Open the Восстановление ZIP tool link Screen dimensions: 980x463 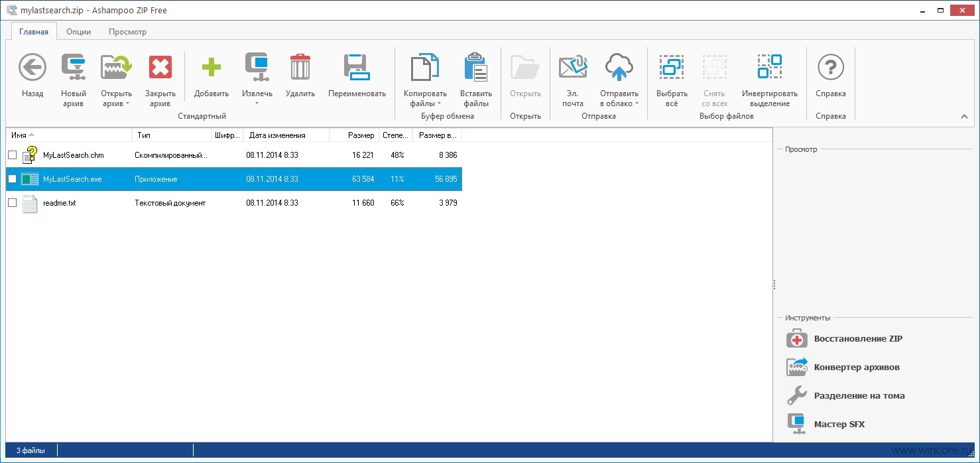(858, 339)
